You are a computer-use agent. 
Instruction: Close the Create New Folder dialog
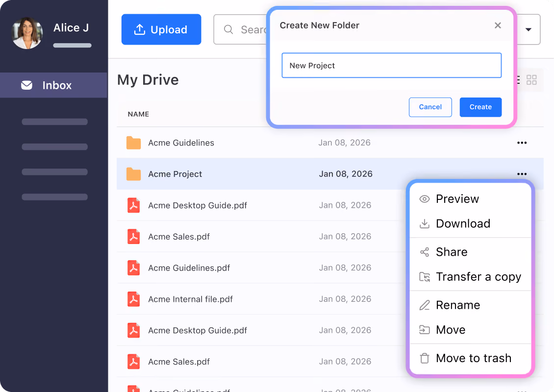498,25
